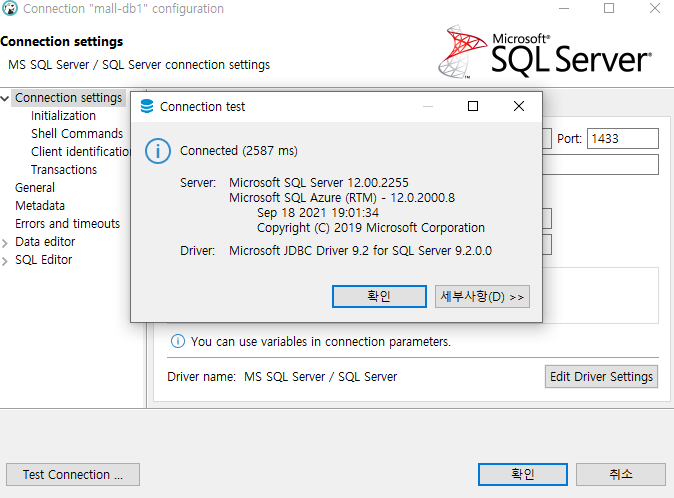Viewport: 674px width, 498px height.
Task: Click the Connected (2587 ms) message
Action: click(x=239, y=151)
